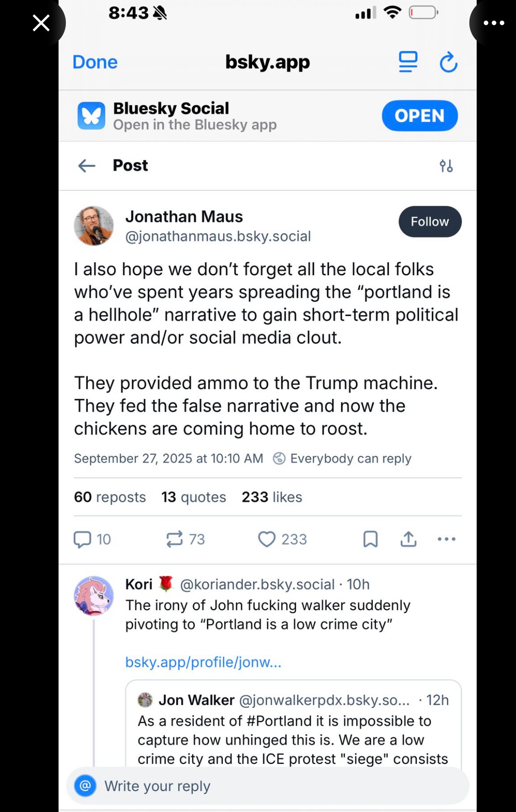
Task: Show the 233 likes list
Action: pyautogui.click(x=272, y=497)
